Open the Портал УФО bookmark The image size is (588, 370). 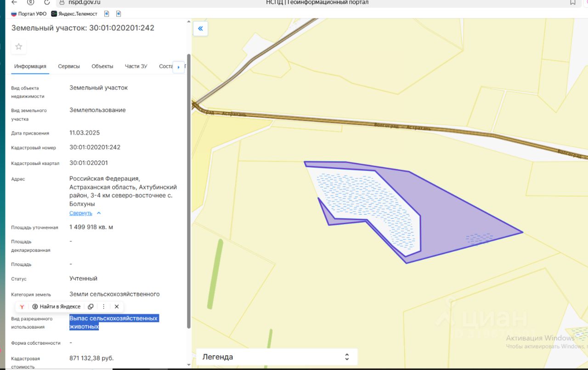click(28, 14)
